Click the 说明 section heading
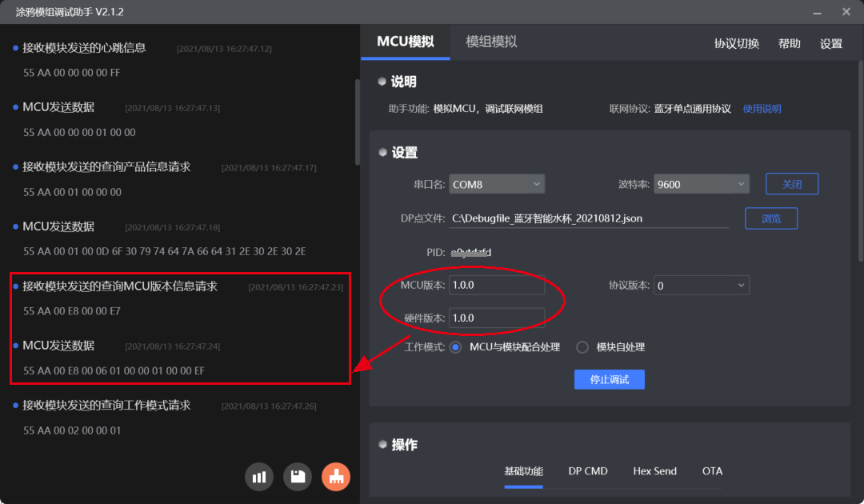864x504 pixels. point(403,82)
